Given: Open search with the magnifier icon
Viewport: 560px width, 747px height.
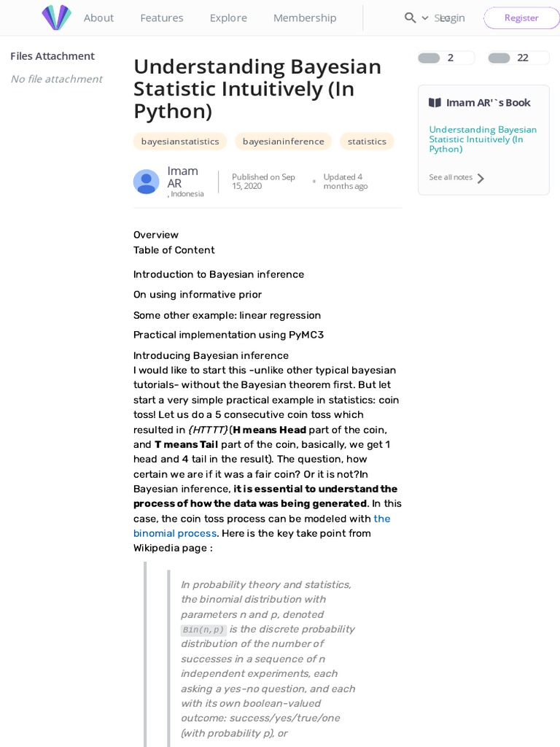Looking at the screenshot, I should 410,18.
